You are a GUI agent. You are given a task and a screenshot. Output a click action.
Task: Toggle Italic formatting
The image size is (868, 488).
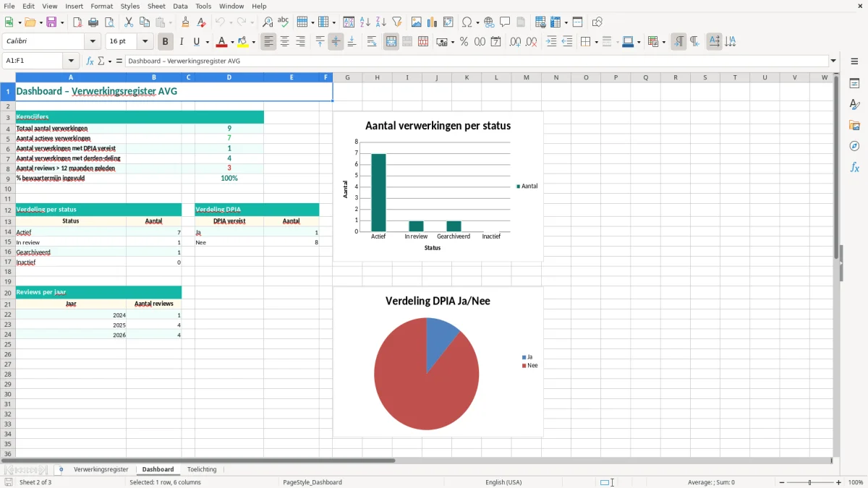coord(182,42)
